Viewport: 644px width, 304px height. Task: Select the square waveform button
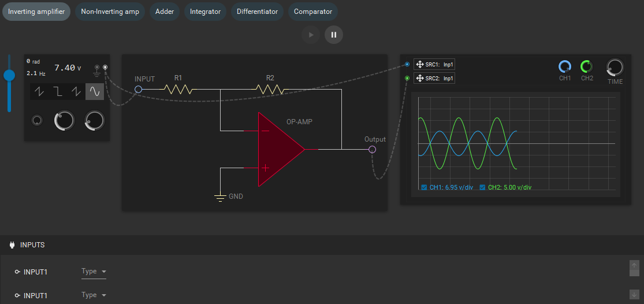[x=58, y=92]
